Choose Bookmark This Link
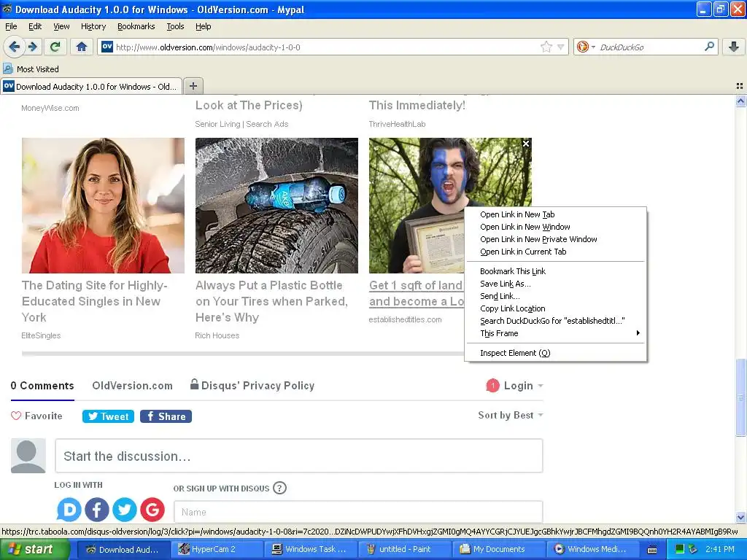 point(556,271)
